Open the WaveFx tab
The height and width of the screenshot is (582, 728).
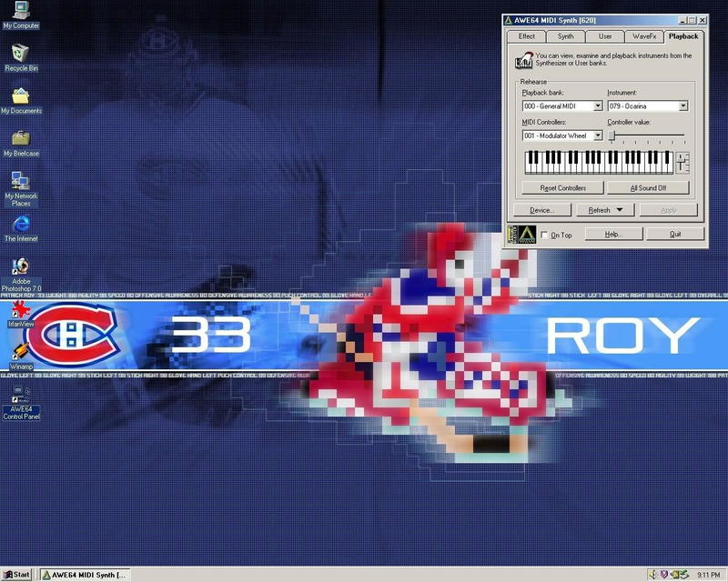[644, 36]
